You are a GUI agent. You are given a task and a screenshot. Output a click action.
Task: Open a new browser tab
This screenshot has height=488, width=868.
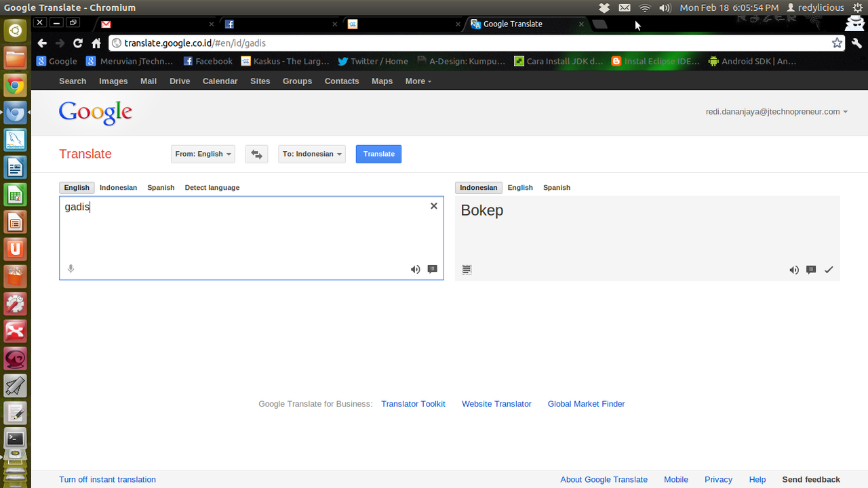[x=599, y=24]
